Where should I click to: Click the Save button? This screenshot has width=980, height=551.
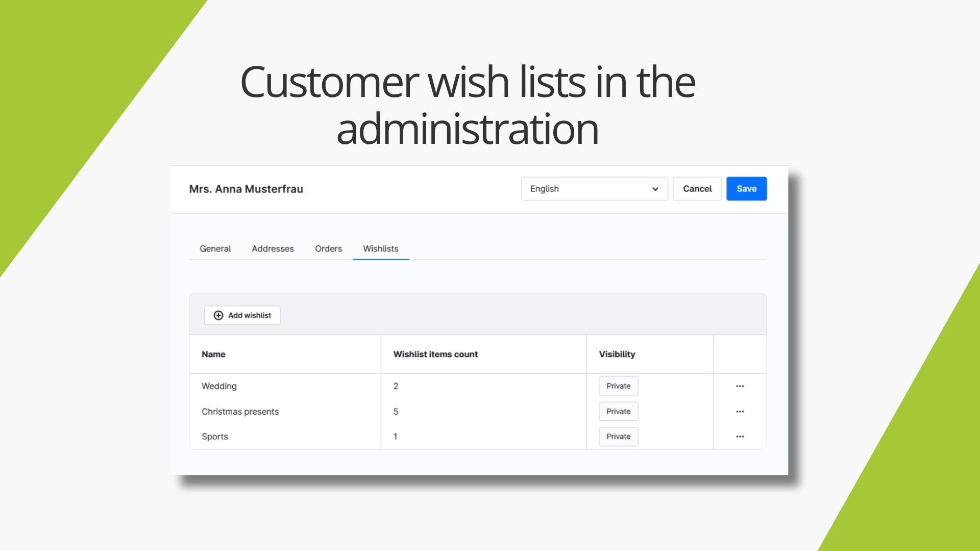click(746, 189)
